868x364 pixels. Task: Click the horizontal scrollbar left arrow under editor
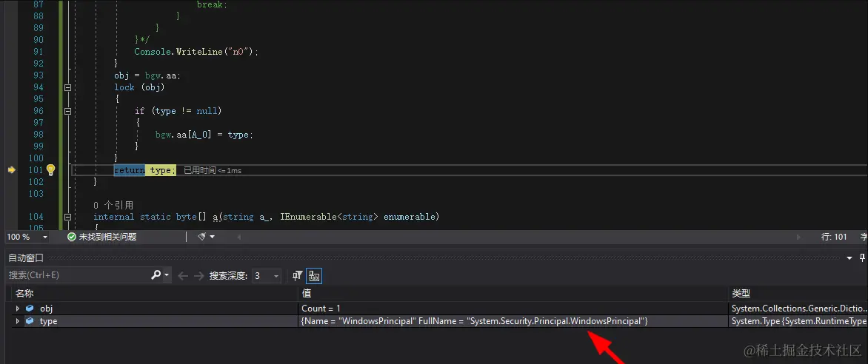[238, 237]
